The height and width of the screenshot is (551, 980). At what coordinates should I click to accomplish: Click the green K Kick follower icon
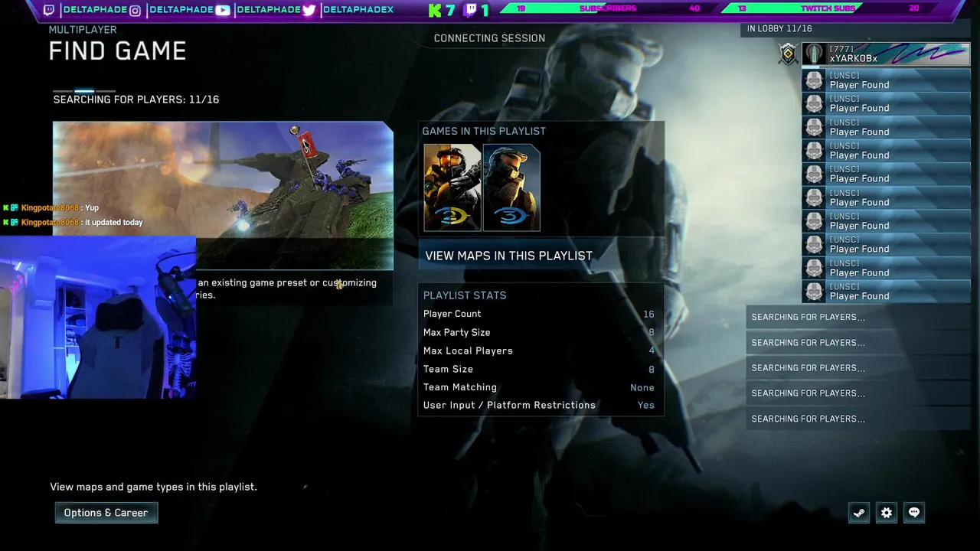point(435,10)
